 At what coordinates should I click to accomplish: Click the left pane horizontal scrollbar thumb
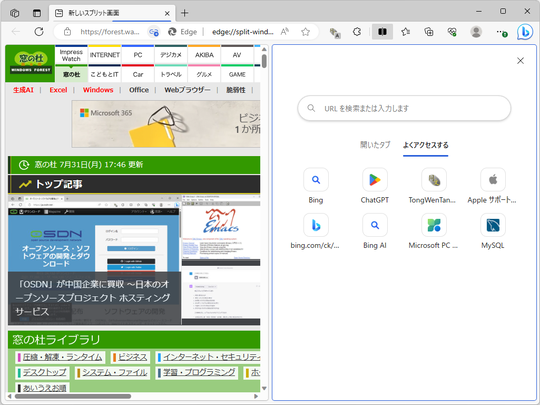[73, 396]
